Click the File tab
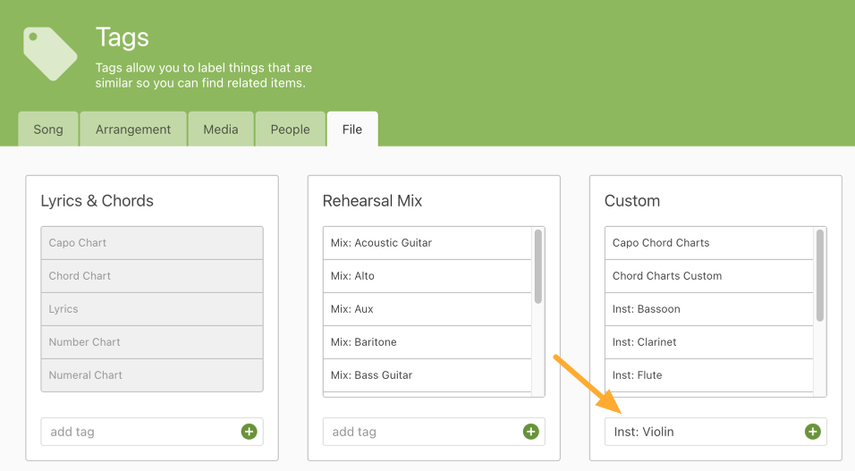855x471 pixels. pyautogui.click(x=352, y=129)
